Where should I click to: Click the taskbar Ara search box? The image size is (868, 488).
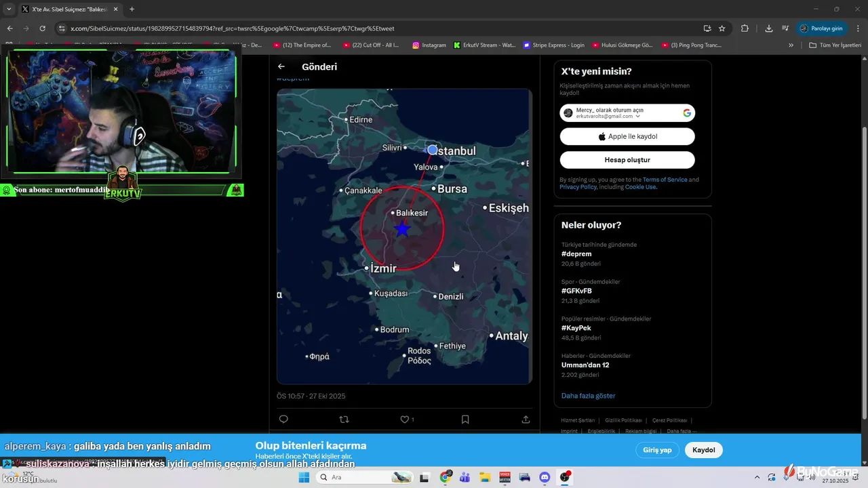coord(366,477)
